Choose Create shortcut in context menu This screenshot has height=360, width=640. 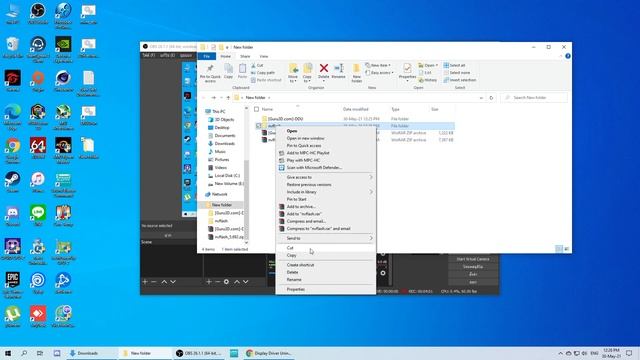click(x=326, y=265)
